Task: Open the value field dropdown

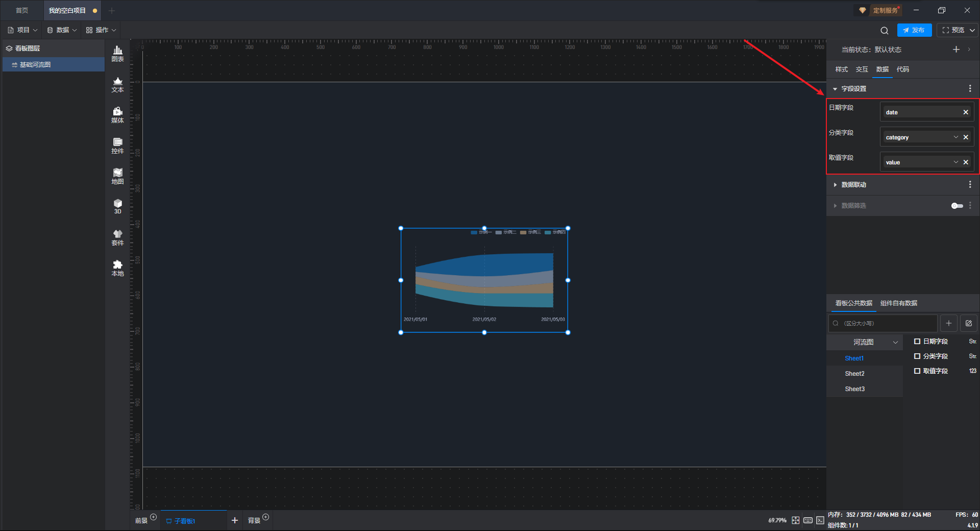Action: [956, 162]
